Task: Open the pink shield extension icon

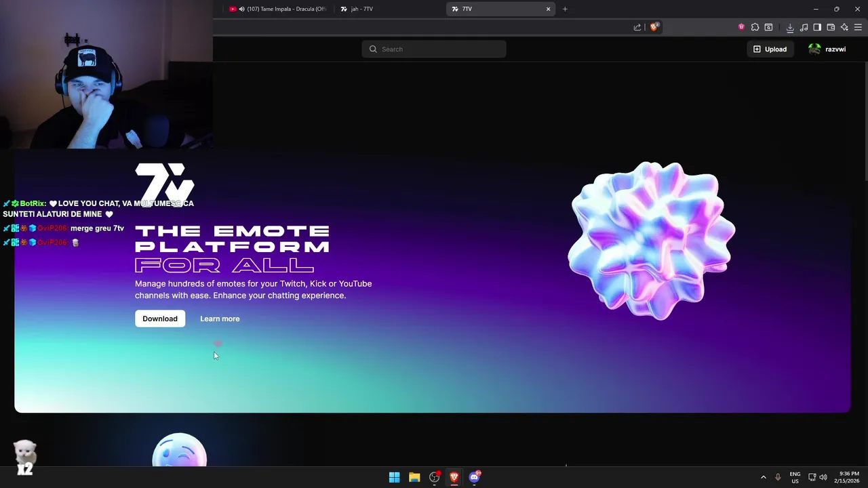Action: 741,27
